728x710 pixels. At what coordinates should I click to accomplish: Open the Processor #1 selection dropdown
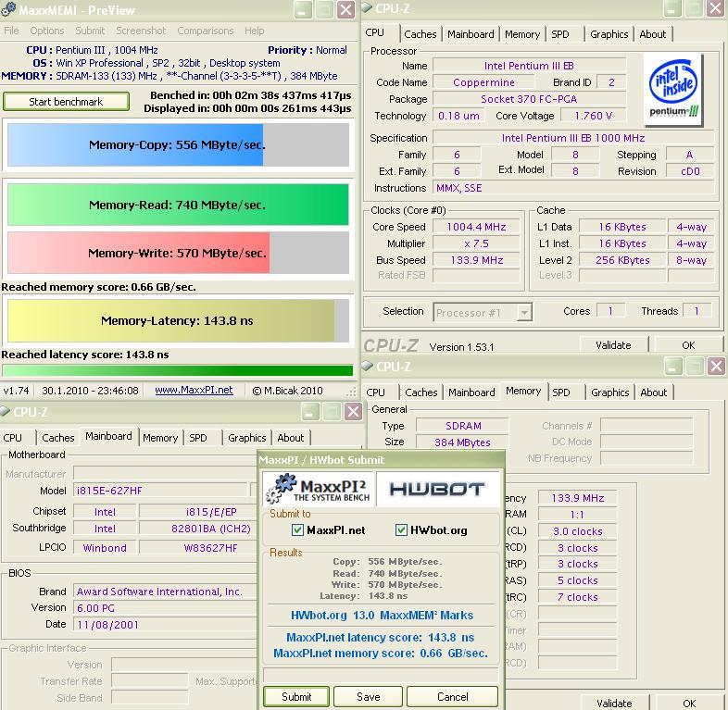coord(524,313)
